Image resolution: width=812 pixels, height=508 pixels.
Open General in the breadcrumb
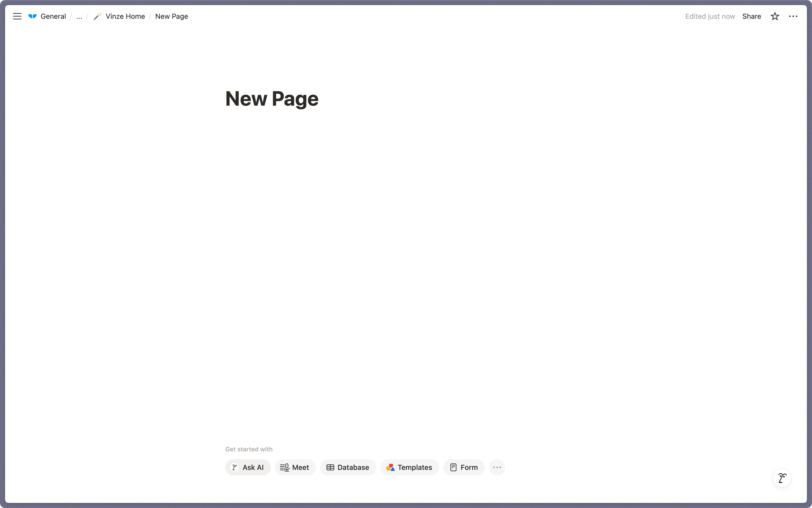(53, 16)
